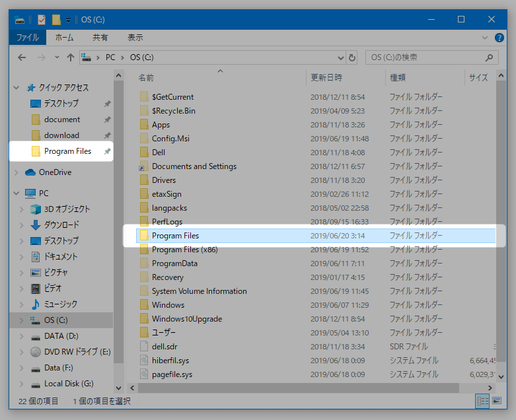Screen dimensions: 516x420
Task: Select the Data (F:) drive
Action: pyautogui.click(x=59, y=368)
